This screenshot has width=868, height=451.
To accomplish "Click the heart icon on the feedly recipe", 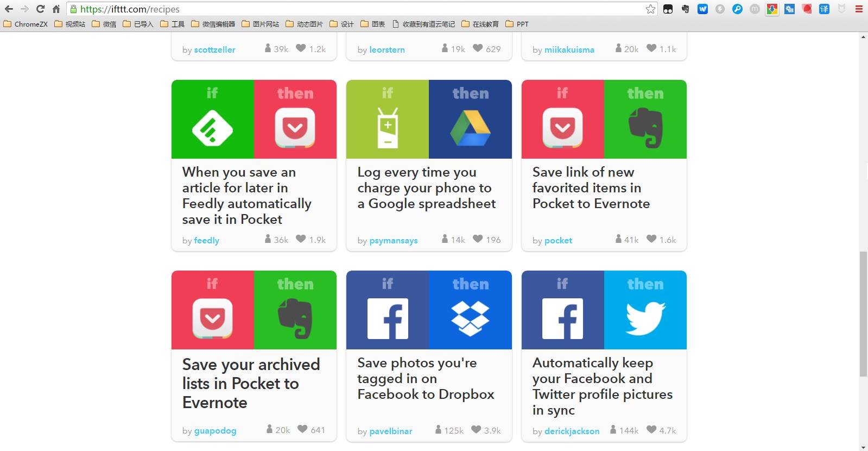I will pos(301,239).
